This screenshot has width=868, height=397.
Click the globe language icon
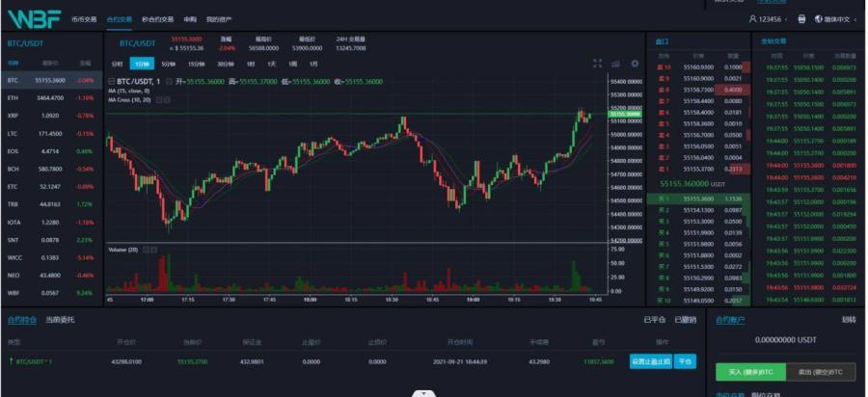pyautogui.click(x=819, y=19)
